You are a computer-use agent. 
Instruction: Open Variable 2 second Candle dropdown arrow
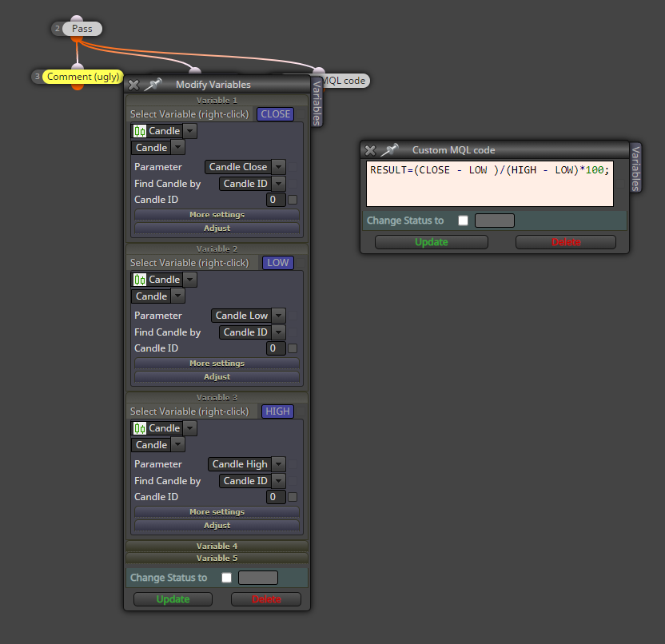click(177, 296)
